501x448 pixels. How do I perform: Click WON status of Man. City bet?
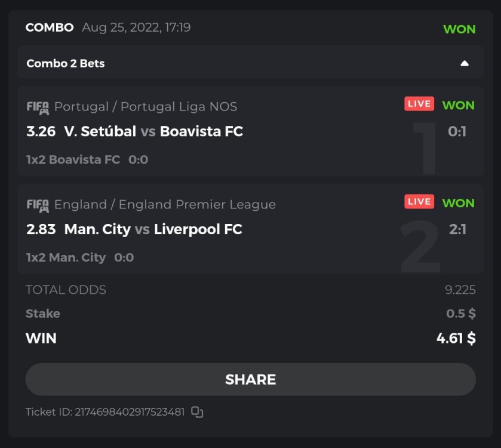[458, 203]
